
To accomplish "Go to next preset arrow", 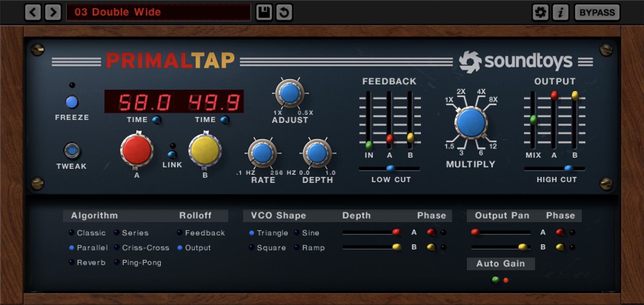I will tap(53, 12).
